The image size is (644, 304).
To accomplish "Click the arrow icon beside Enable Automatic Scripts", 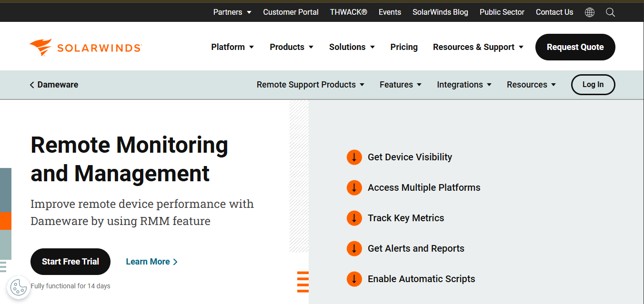I will [x=354, y=279].
